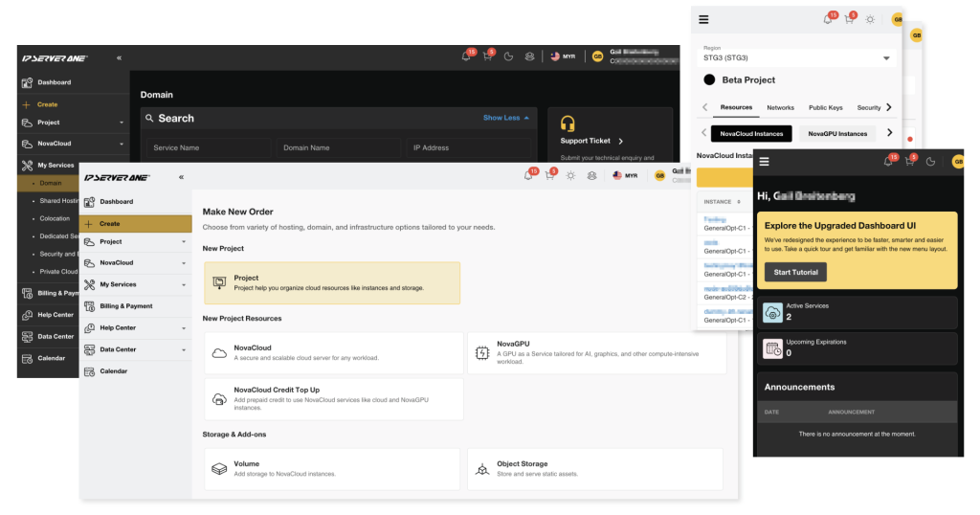Open notifications bell in light order window
Image resolution: width=980 pixels, height=515 pixels.
[x=528, y=175]
